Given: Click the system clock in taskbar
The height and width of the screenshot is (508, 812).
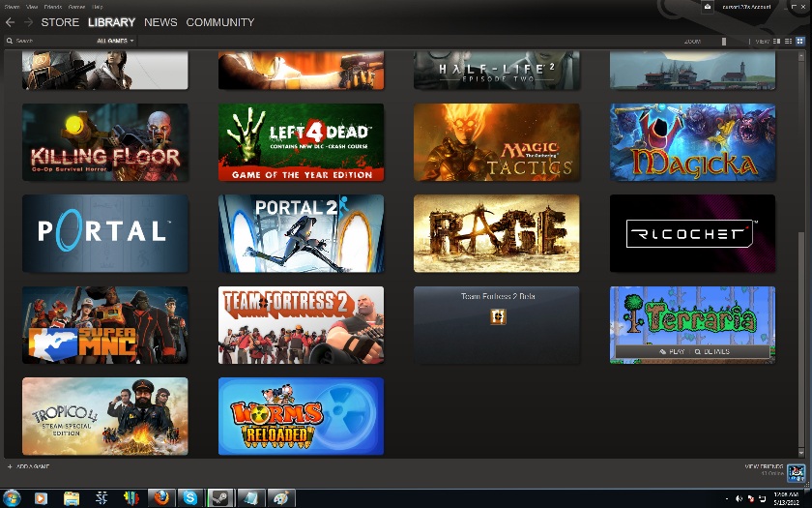Looking at the screenshot, I should point(786,498).
